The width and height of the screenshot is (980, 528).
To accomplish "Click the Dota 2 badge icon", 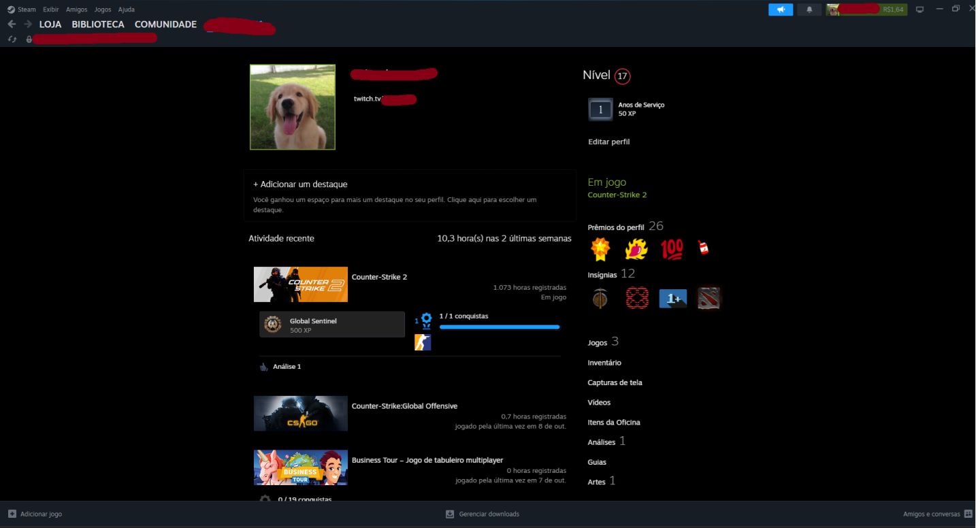I will (x=709, y=298).
